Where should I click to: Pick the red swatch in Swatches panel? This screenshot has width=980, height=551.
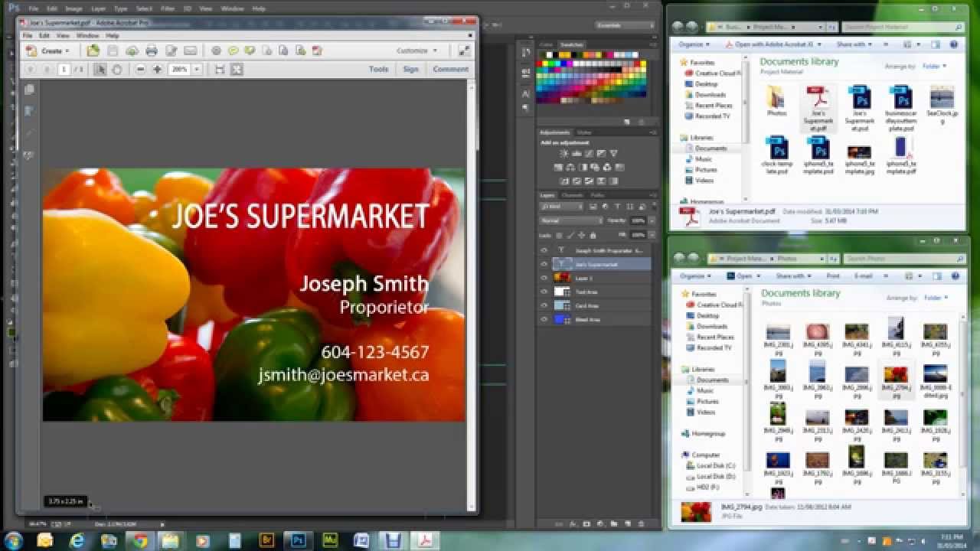(541, 62)
